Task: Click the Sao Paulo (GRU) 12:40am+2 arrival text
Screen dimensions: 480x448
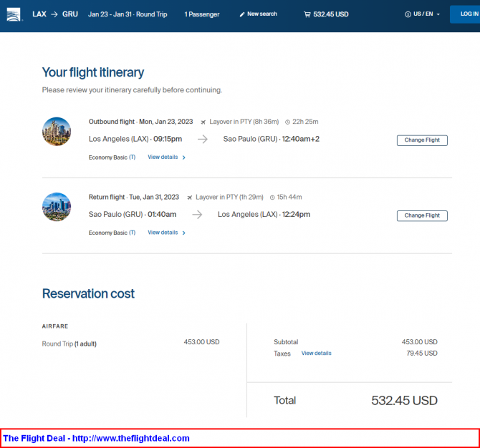Action: point(272,139)
